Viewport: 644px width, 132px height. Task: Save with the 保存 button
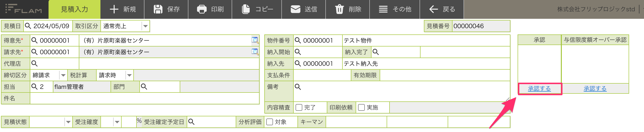[166, 9]
